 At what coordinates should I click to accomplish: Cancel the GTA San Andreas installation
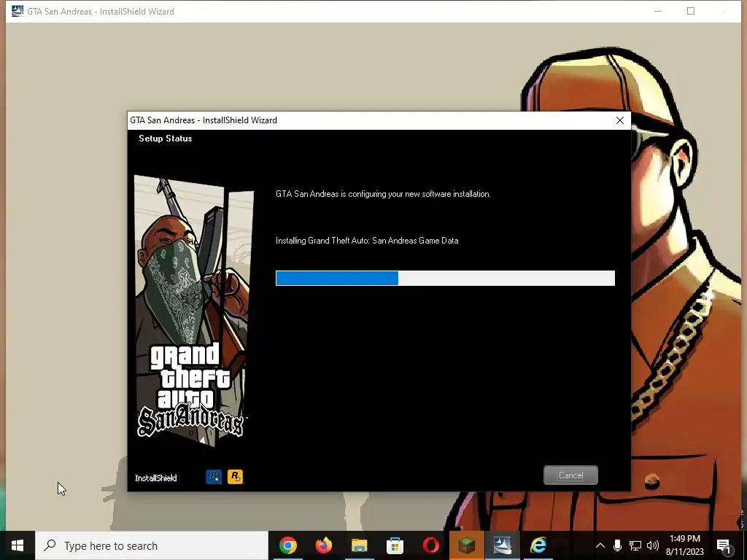point(570,475)
